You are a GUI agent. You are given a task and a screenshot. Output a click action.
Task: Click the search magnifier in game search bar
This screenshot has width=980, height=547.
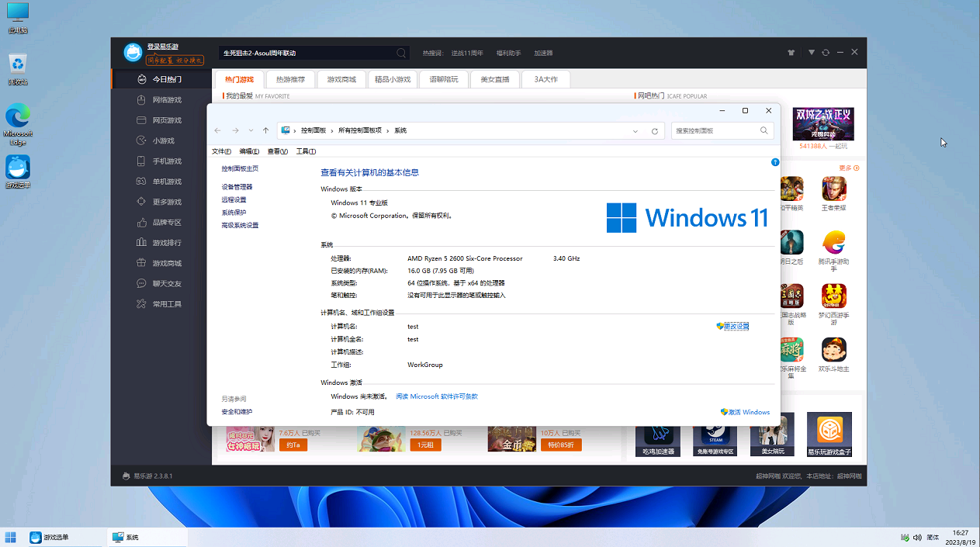(x=401, y=54)
